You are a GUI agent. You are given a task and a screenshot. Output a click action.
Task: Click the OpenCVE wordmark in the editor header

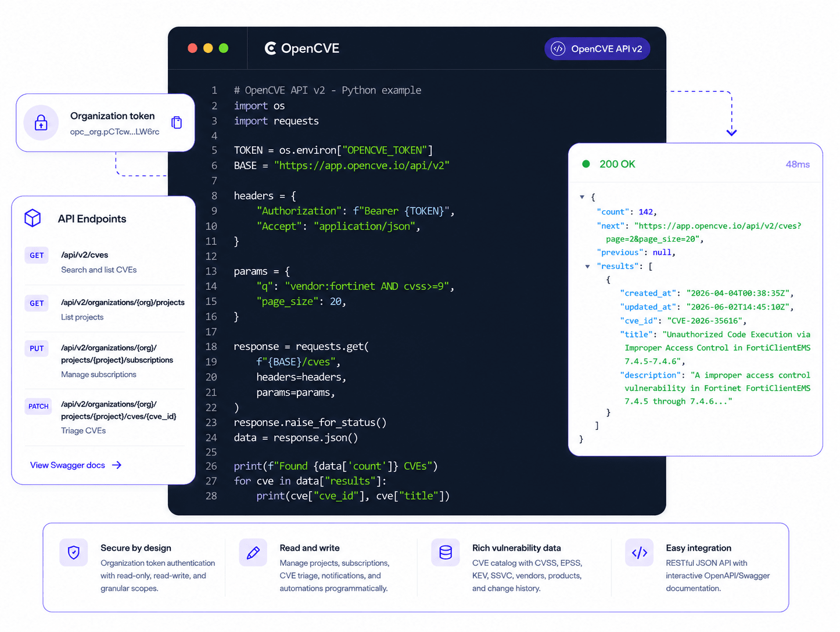310,48
